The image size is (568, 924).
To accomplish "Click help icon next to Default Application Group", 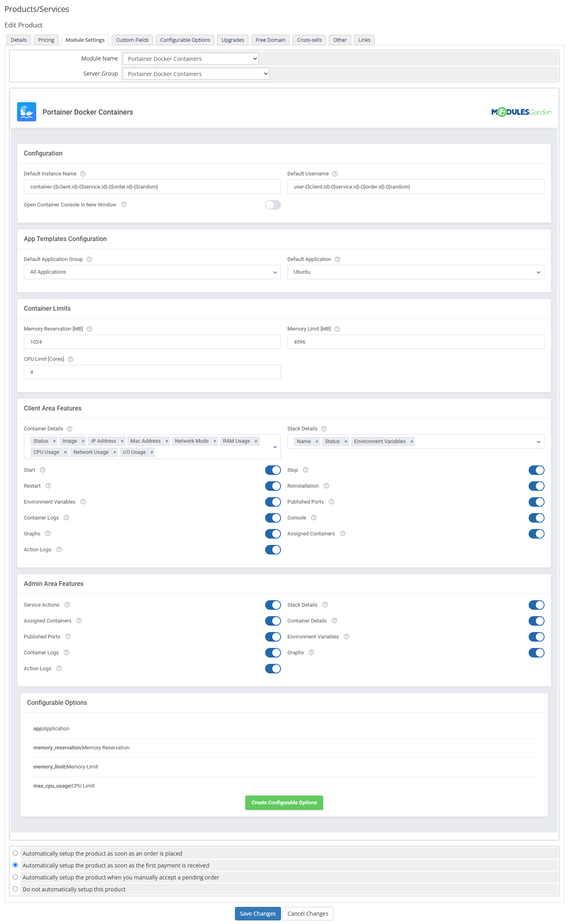I will [89, 259].
